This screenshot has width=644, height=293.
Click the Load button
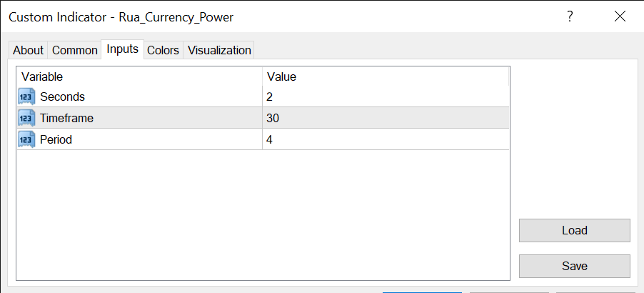click(x=574, y=231)
